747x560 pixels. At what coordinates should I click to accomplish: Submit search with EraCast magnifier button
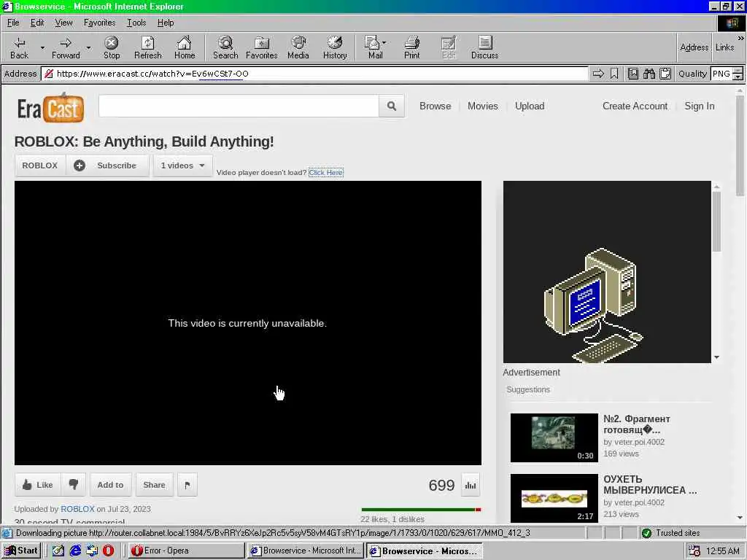point(392,106)
